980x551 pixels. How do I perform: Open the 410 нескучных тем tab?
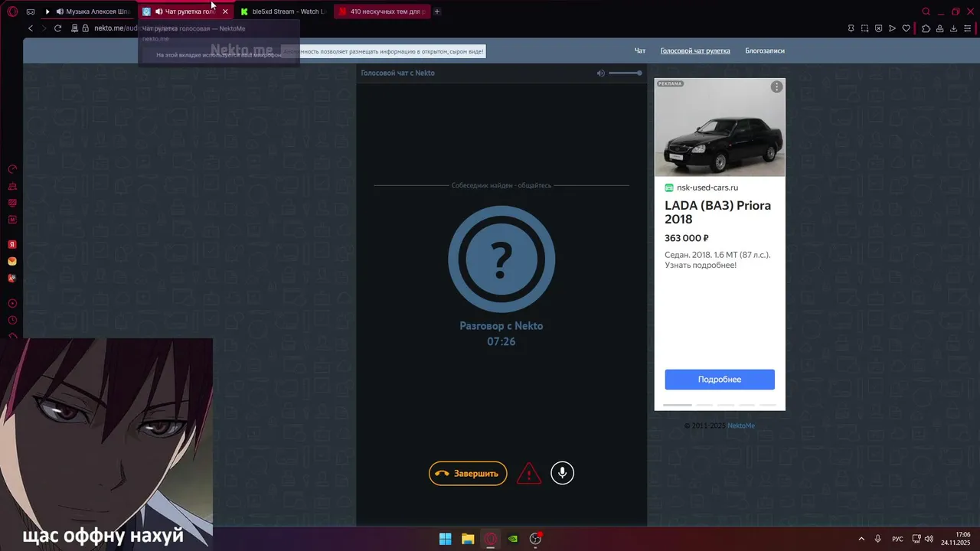pyautogui.click(x=381, y=11)
